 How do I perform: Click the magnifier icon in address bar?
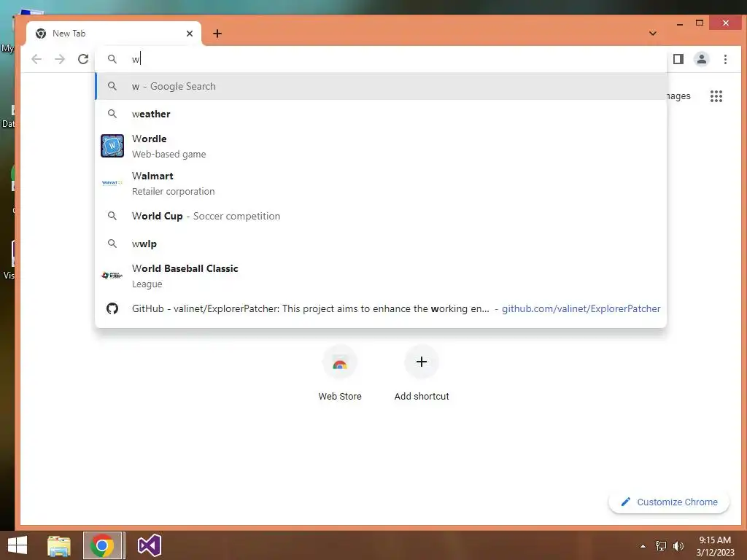pos(112,59)
